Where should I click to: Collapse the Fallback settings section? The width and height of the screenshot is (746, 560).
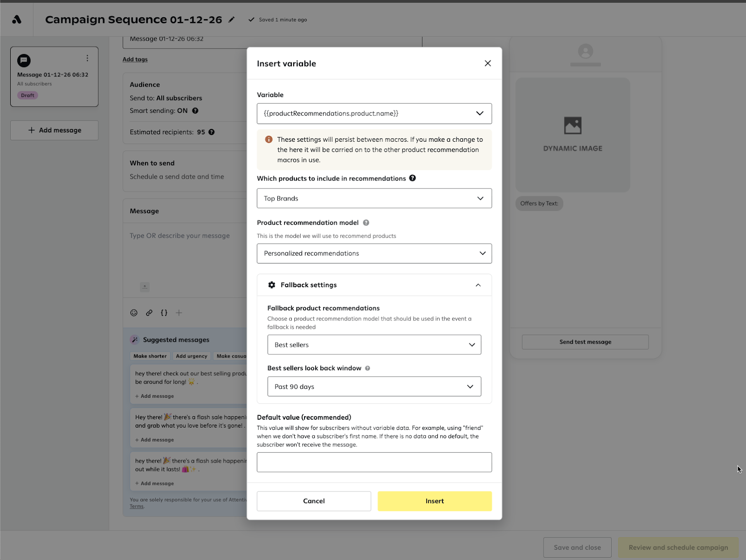click(x=478, y=285)
